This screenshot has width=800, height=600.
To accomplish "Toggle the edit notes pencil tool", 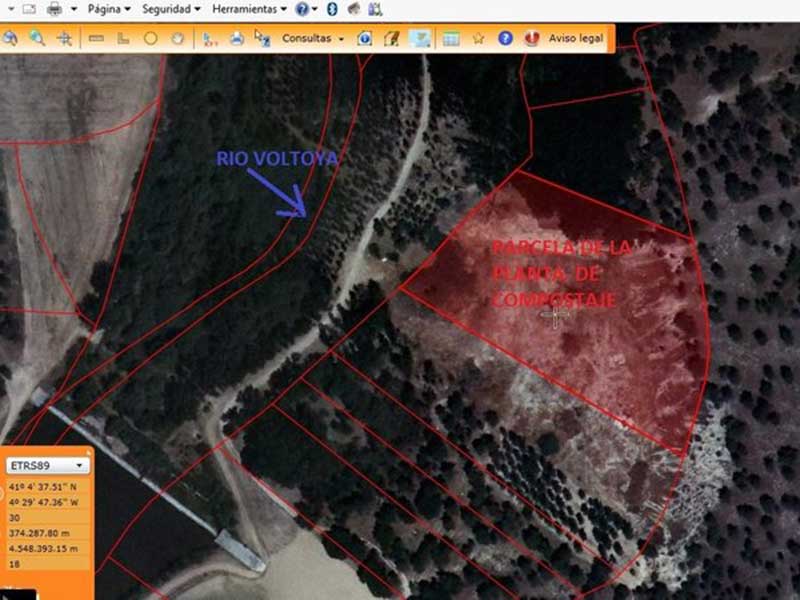I will [392, 39].
